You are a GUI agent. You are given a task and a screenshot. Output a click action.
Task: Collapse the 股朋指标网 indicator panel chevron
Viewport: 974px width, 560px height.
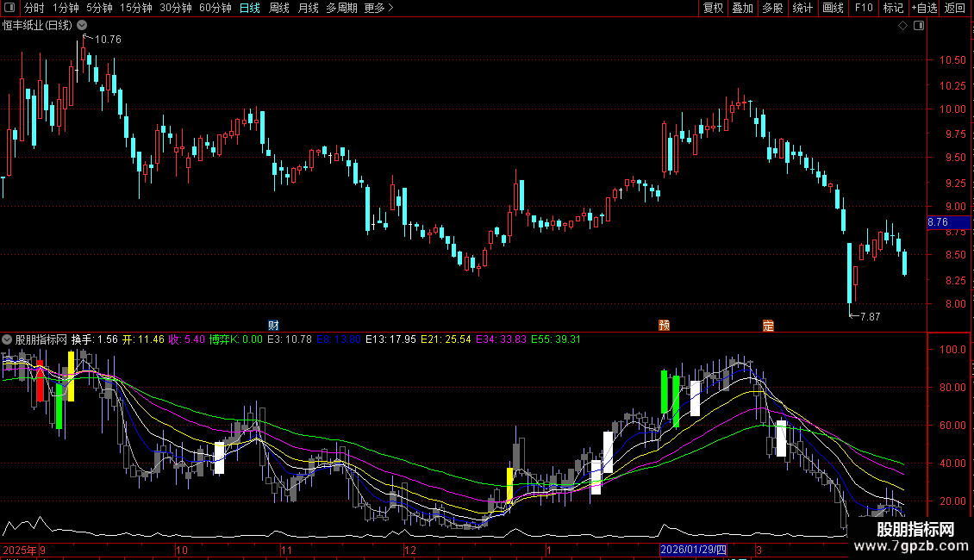7,339
